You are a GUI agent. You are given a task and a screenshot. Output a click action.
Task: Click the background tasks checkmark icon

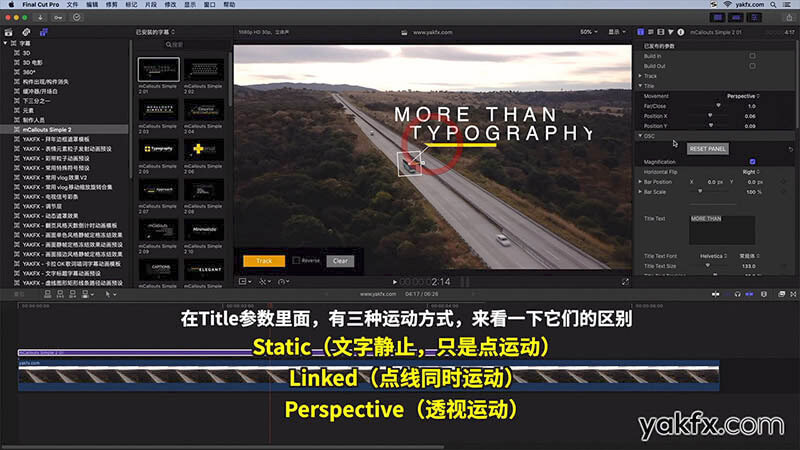(77, 17)
